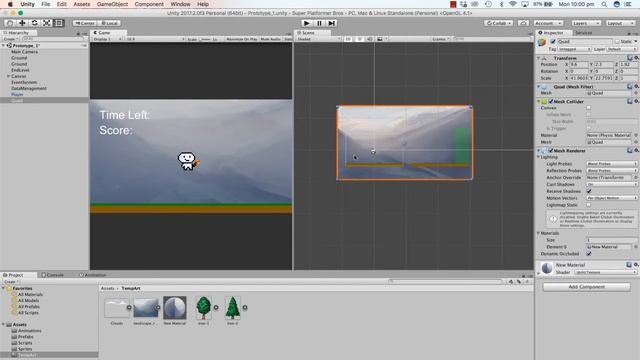
Task: Open Transform component settings gear
Action: point(636,58)
